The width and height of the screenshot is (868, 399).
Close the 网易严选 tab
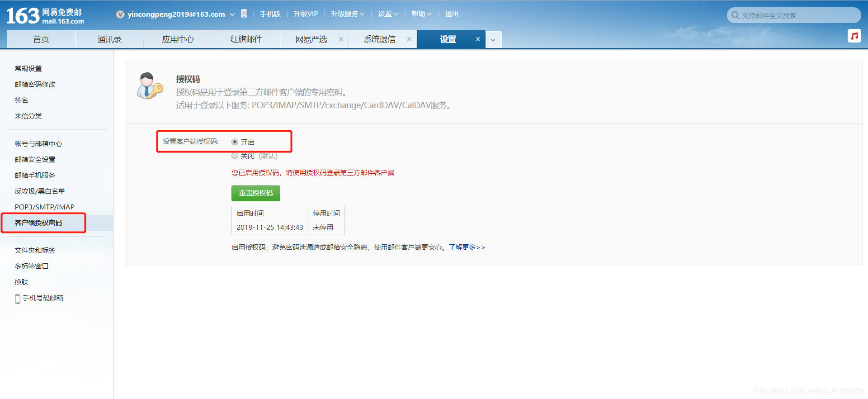tap(341, 39)
